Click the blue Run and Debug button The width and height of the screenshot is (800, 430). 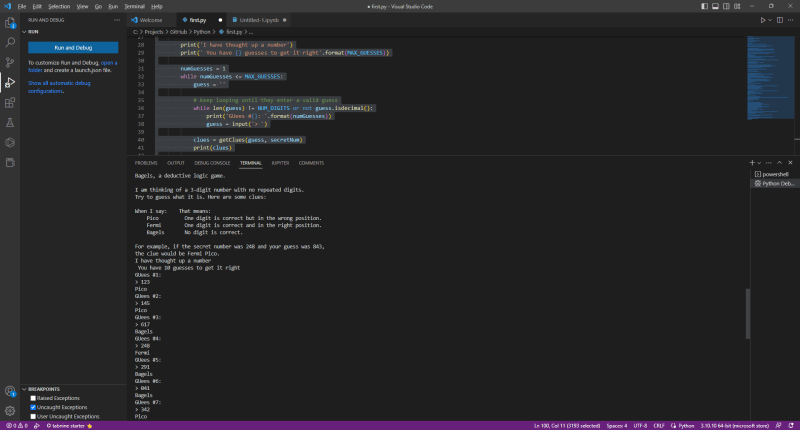[x=73, y=47]
